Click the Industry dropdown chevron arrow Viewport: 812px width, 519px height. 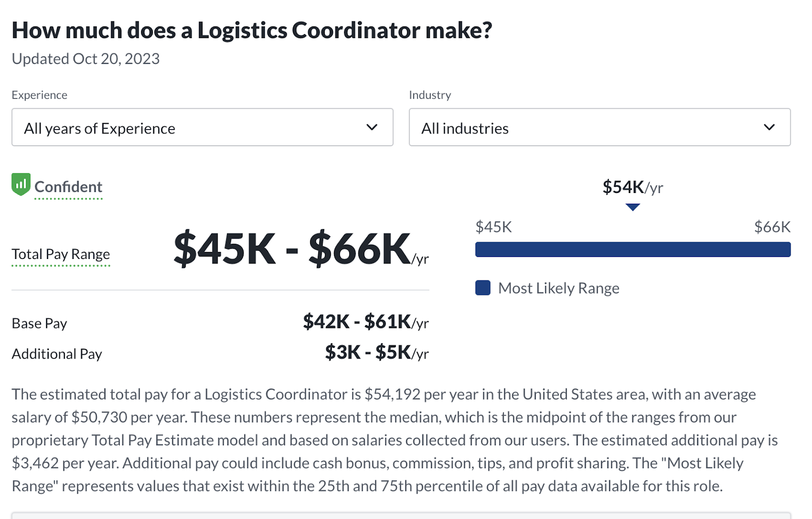pyautogui.click(x=769, y=127)
